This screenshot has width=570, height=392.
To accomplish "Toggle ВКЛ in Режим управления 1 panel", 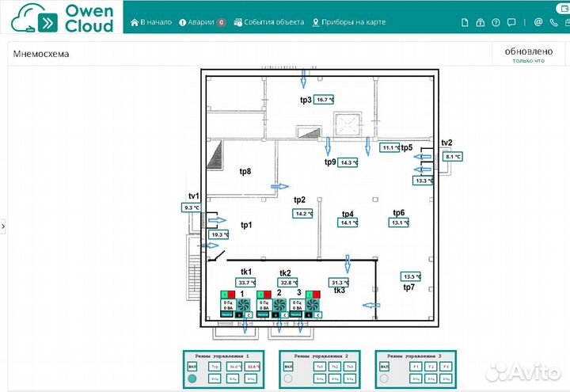I will click(x=192, y=367).
